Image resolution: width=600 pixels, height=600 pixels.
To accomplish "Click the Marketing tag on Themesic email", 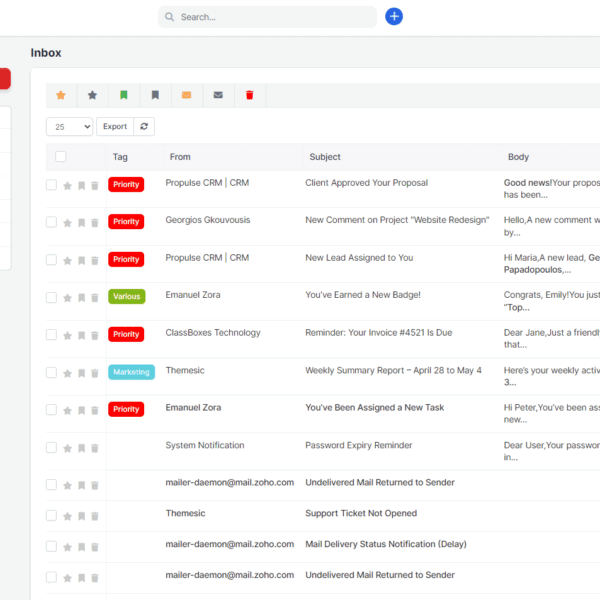I will coord(131,372).
